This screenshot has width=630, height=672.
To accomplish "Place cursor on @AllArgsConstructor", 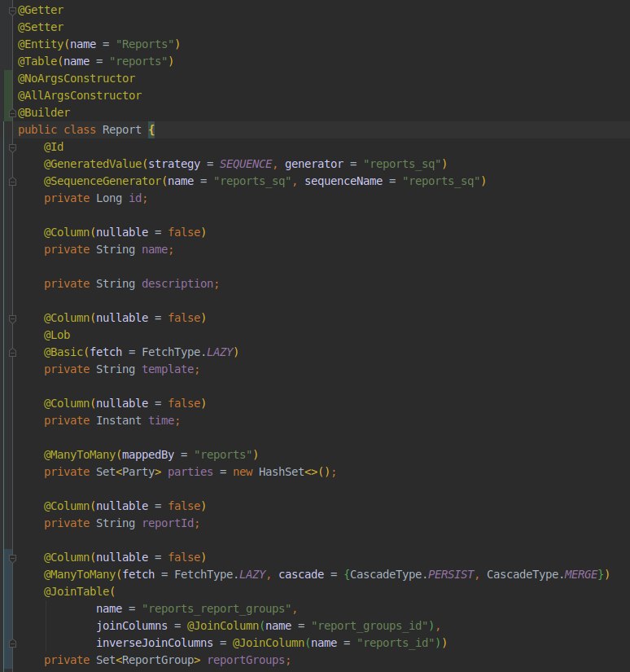I will (80, 95).
